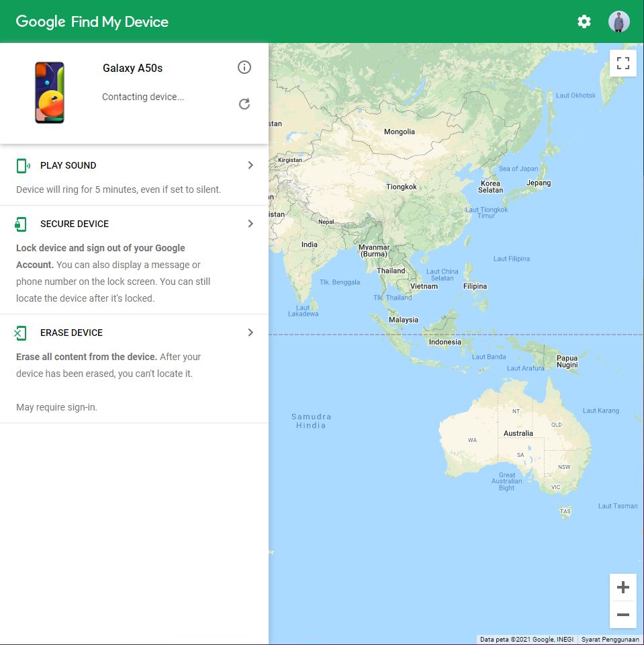Click the Google Find My Device logo

92,21
